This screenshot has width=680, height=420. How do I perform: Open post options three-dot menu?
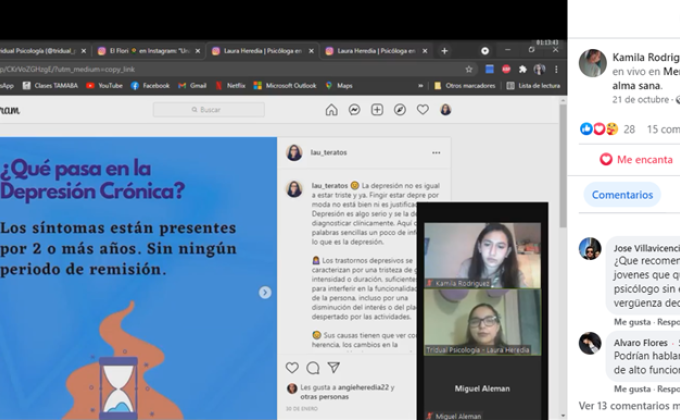click(x=436, y=153)
